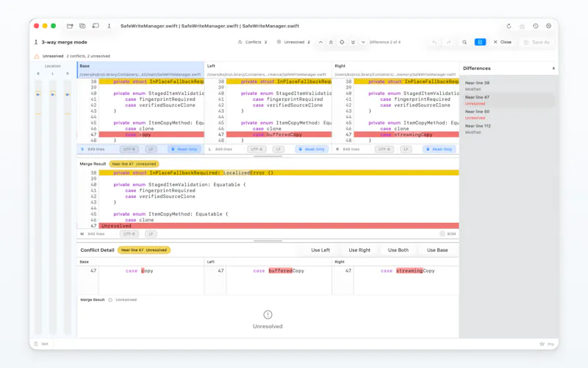Click the orange warning triangle in the status row
The width and height of the screenshot is (588, 368).
tap(37, 57)
